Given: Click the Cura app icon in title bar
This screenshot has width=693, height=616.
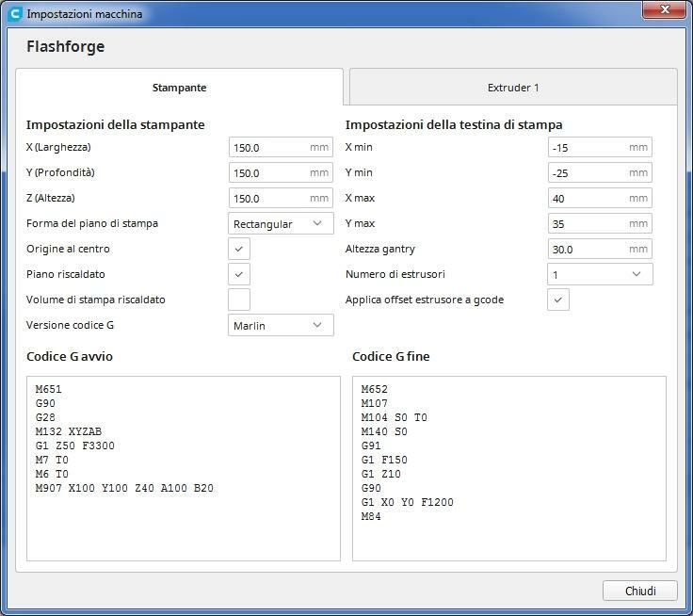Looking at the screenshot, I should click(x=14, y=14).
